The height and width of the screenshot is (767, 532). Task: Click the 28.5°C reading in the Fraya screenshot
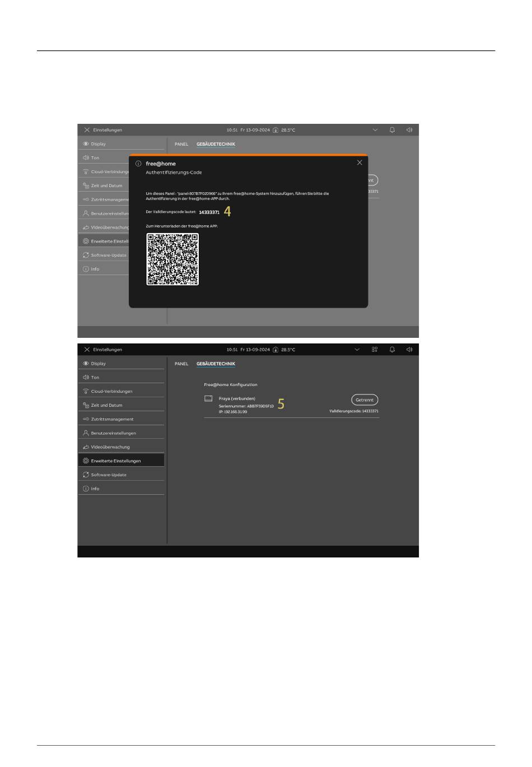288,350
